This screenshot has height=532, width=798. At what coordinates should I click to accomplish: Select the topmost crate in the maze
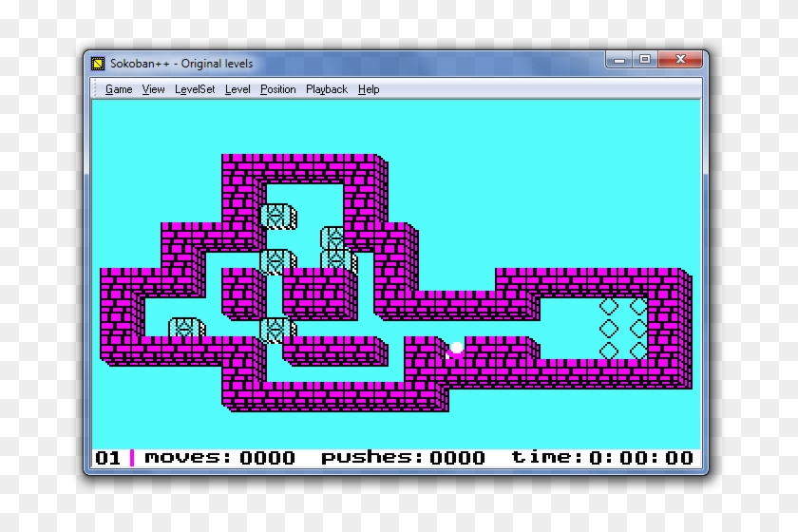pos(275,215)
